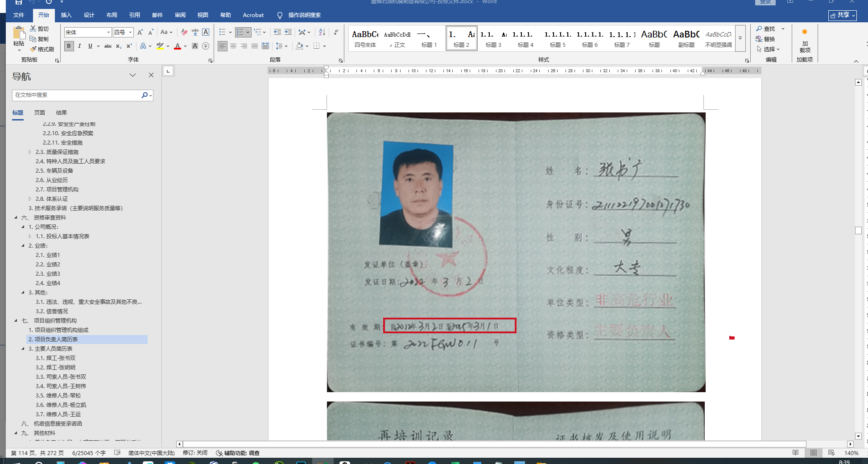Toggle paragraph marks display
This screenshot has height=464, width=868.
click(x=336, y=32)
